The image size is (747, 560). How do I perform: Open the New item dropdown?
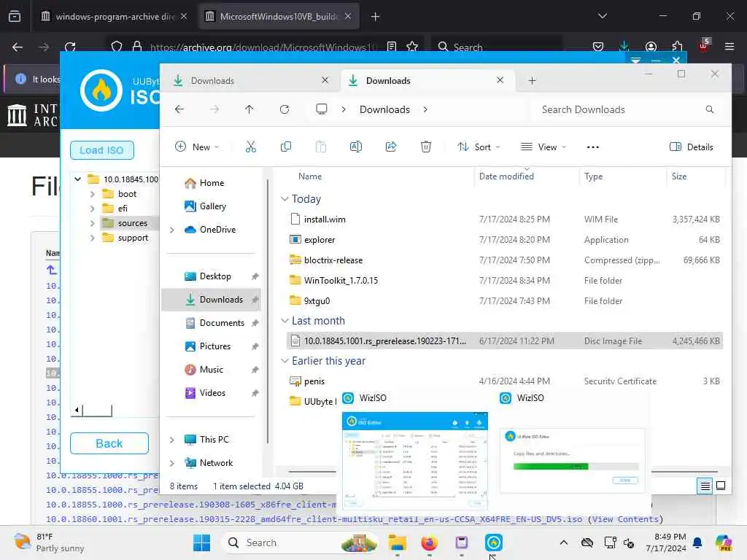tap(197, 147)
